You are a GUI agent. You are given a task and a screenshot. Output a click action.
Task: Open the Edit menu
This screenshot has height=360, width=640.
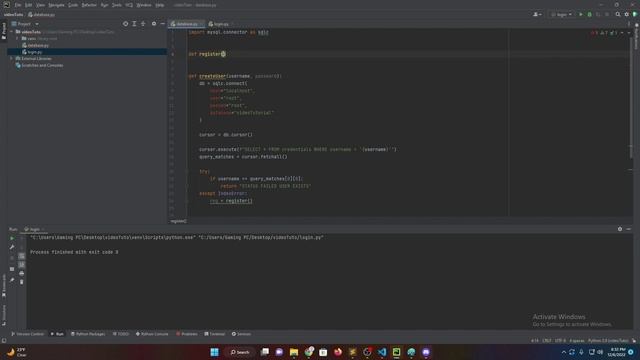[28, 5]
